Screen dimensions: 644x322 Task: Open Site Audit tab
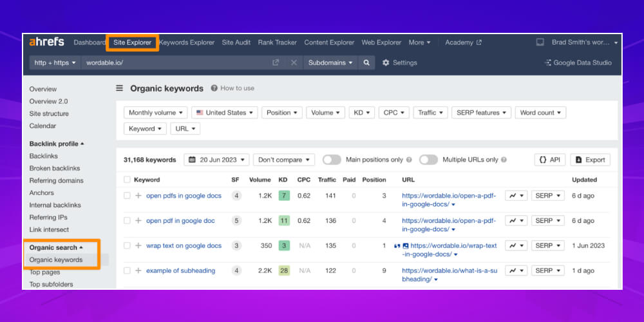[236, 43]
